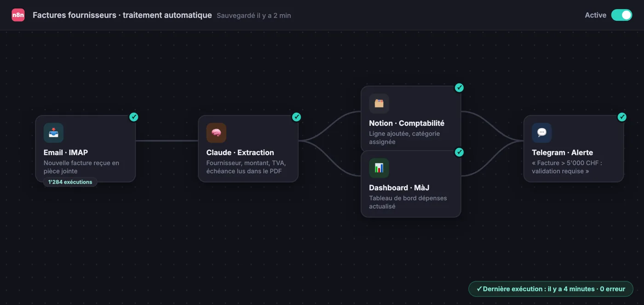This screenshot has width=644, height=305.
Task: Click the success checkmark on Notion Comptabilité node
Action: [x=459, y=88]
